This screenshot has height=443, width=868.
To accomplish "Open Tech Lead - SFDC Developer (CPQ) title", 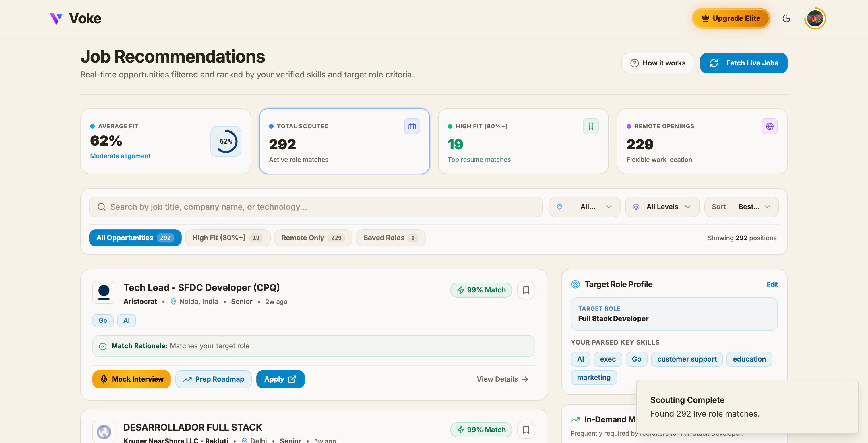I will point(201,287).
